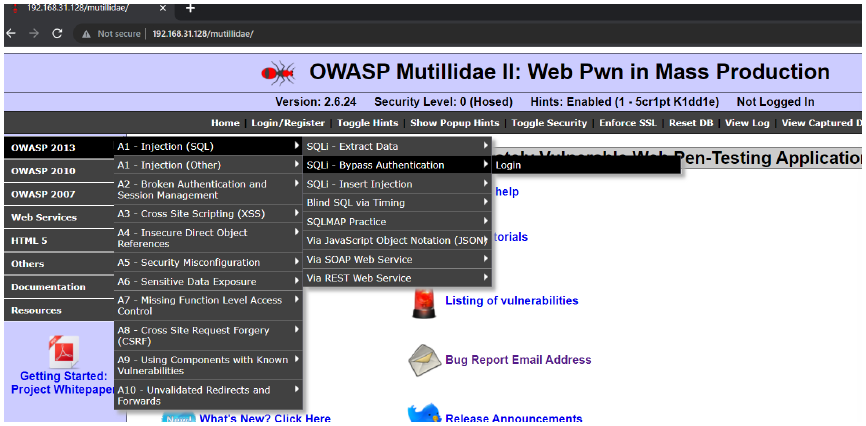Click the Not Logged In status
866x426 pixels.
click(775, 102)
